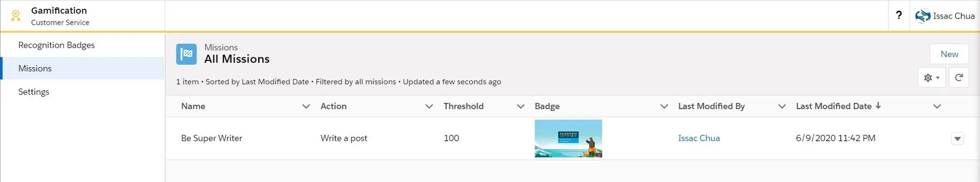Viewport: 980px width, 182px height.
Task: Open the help question mark icon
Action: coord(899,15)
